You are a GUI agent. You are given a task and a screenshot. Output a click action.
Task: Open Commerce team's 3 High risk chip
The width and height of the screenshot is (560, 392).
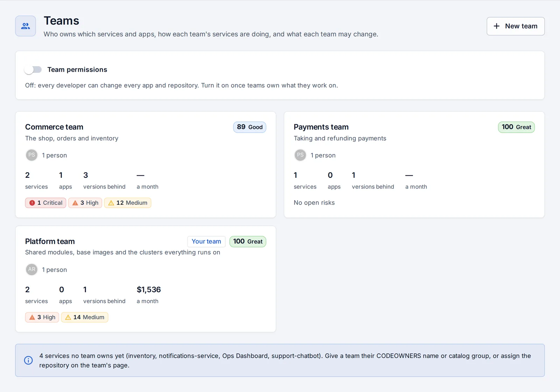tap(85, 203)
